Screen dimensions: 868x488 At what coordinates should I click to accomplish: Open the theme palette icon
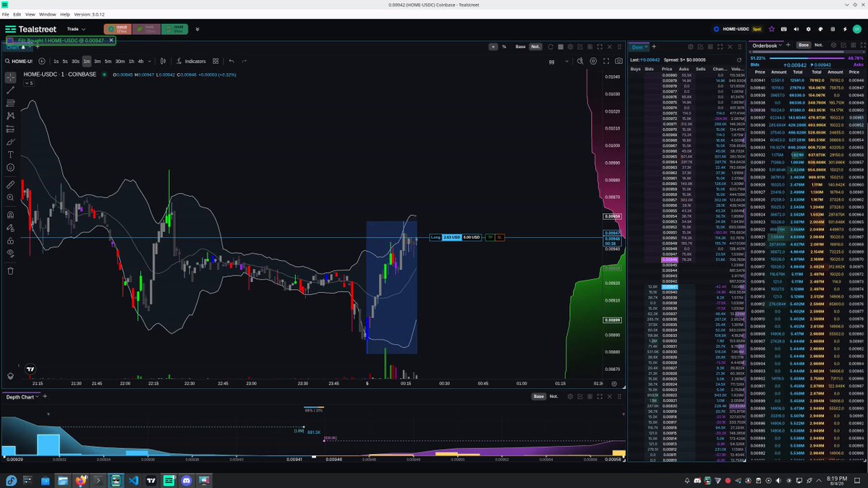[821, 29]
